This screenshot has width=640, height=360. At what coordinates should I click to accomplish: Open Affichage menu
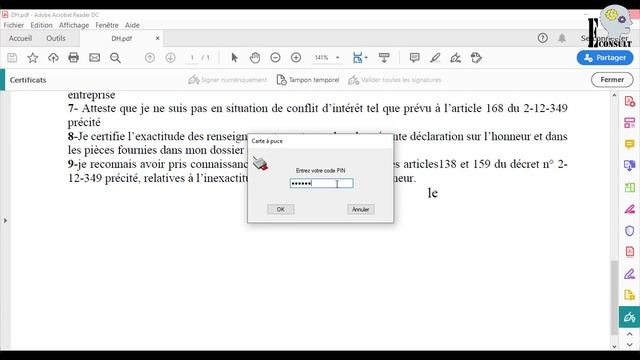coord(74,25)
